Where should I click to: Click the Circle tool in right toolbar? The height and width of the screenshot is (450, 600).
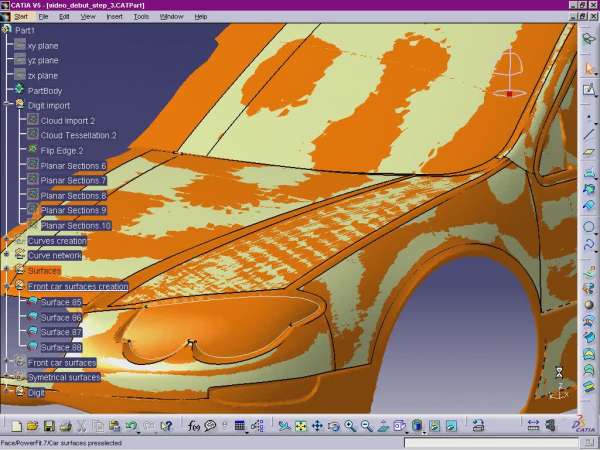[589, 227]
